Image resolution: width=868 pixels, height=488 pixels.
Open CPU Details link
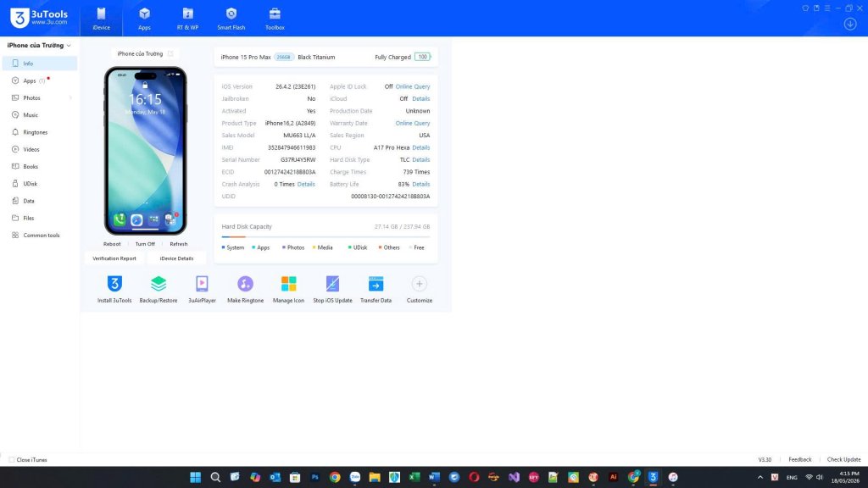coord(420,147)
